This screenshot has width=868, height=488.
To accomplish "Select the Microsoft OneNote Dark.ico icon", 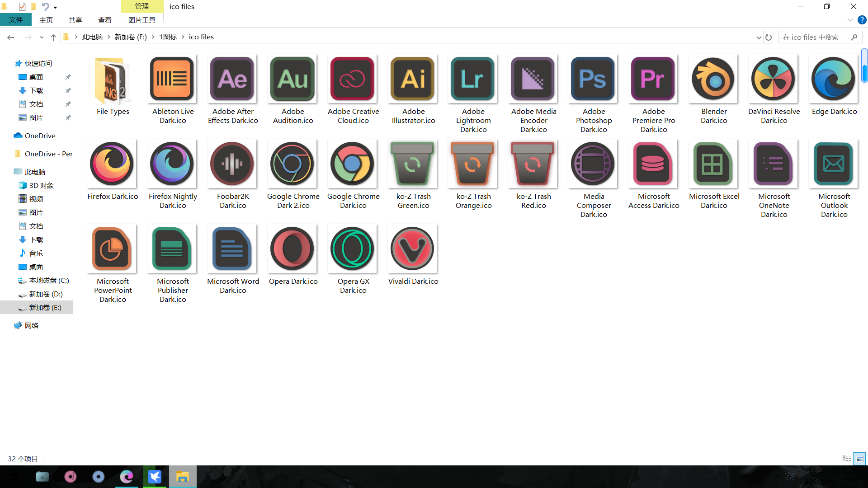I will [774, 164].
